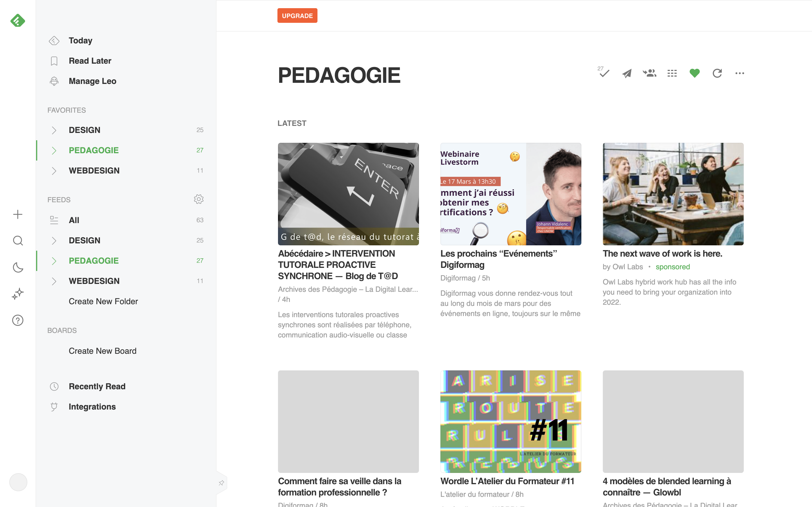Screen dimensions: 812x507
Task: Toggle sidebar pin icon
Action: [221, 483]
